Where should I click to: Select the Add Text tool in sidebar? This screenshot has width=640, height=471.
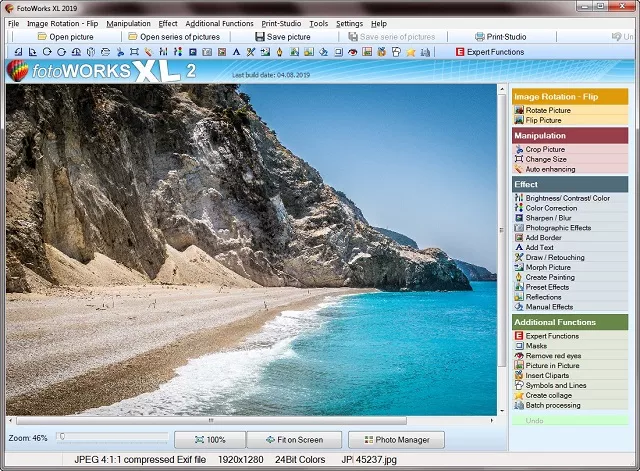(x=539, y=247)
